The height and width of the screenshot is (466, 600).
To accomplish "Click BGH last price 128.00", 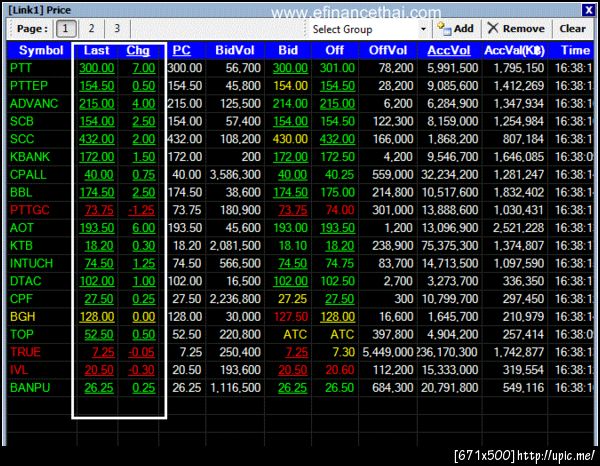I will click(96, 317).
